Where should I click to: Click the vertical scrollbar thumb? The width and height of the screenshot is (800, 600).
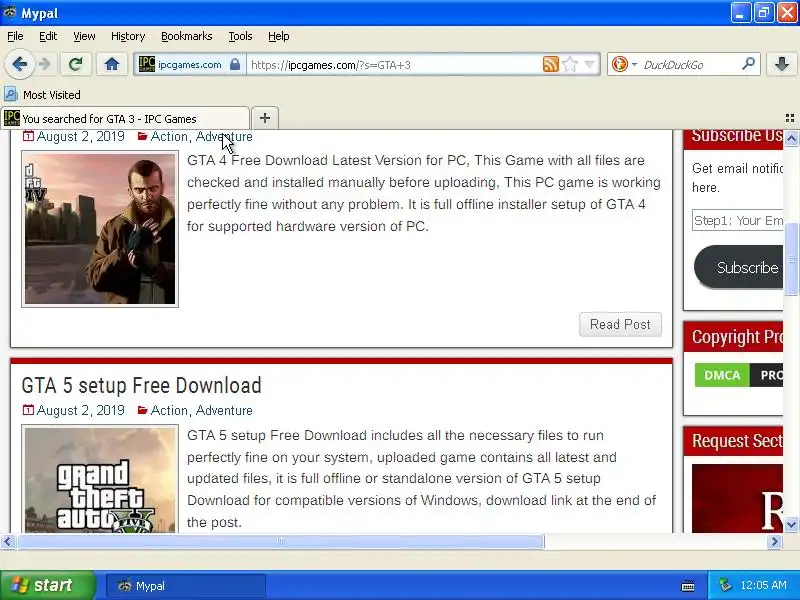(x=791, y=259)
